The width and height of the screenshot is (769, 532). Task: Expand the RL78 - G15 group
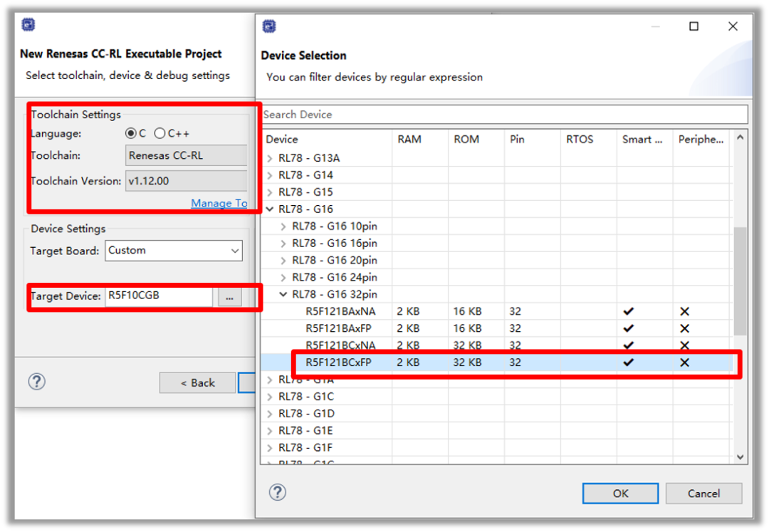point(270,192)
